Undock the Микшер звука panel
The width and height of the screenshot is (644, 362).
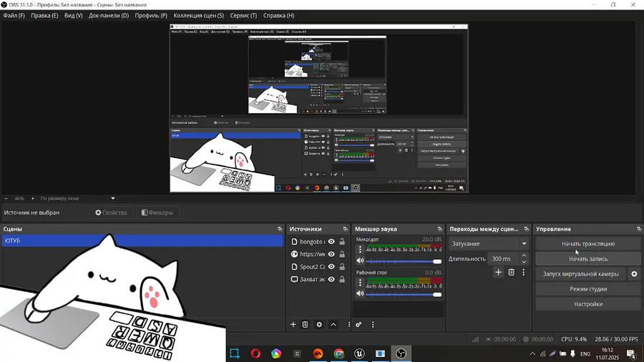click(439, 229)
